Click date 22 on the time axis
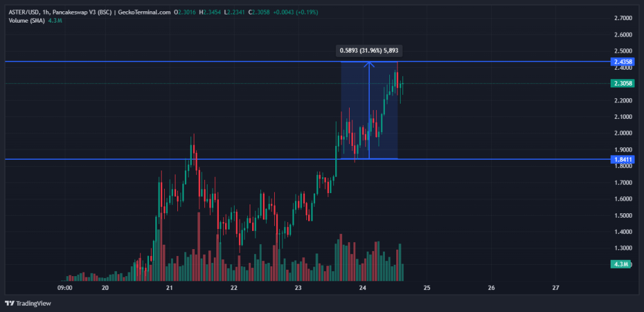Viewport: 644px width, 312px height. 234,287
